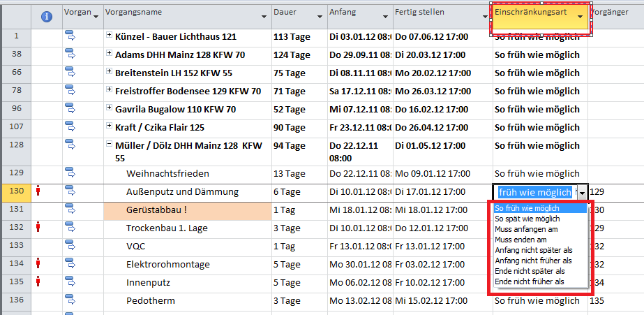Click task mode icon in row 1
Viewport: 644px width, 315px height.
[x=70, y=36]
